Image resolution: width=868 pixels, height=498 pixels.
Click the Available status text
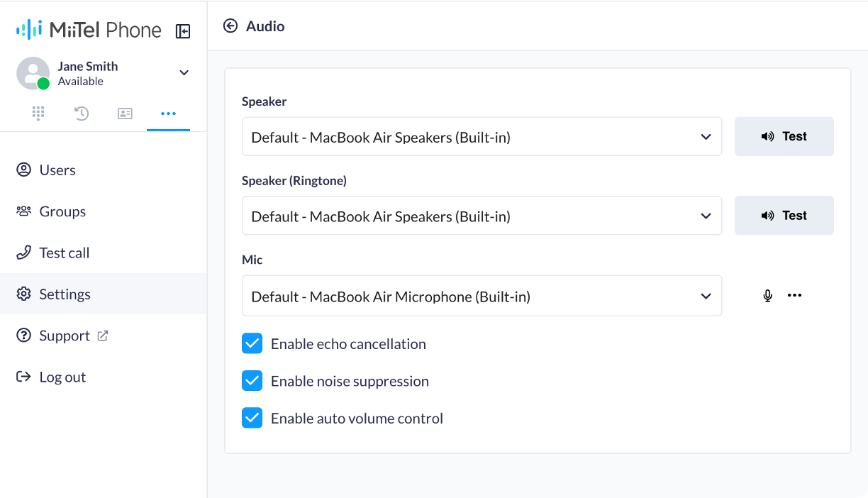point(81,82)
